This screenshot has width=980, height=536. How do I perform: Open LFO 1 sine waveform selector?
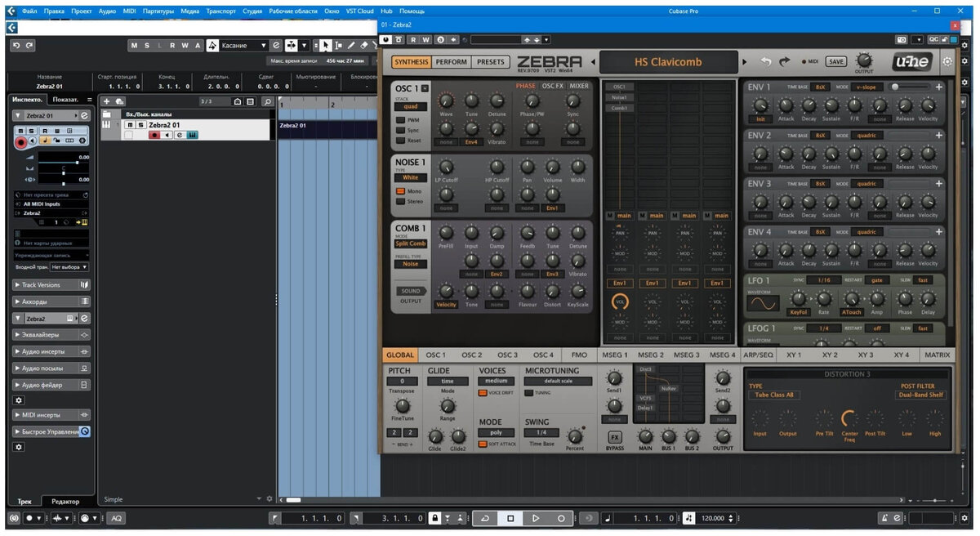[x=764, y=303]
